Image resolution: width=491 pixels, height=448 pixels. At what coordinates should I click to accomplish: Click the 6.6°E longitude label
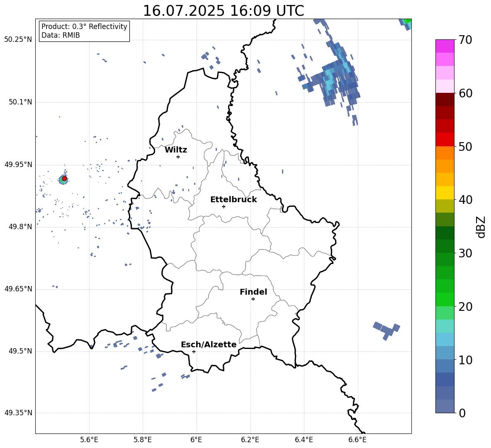click(x=357, y=440)
